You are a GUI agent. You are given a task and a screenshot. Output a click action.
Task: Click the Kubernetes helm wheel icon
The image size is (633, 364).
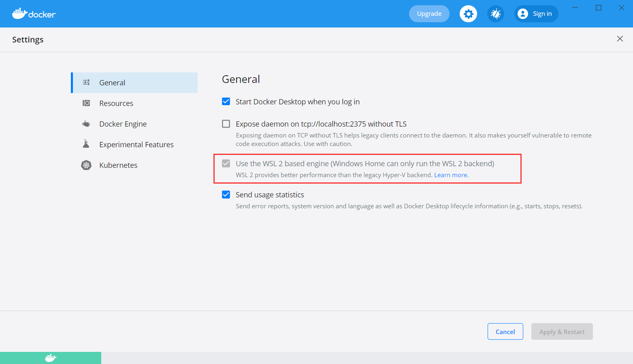[x=86, y=165]
